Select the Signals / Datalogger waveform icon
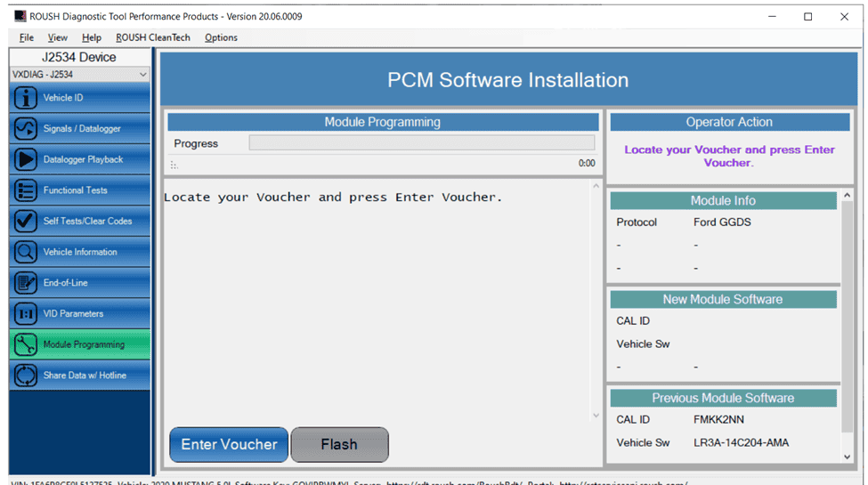Screen dimensions: 868x485 [26, 128]
